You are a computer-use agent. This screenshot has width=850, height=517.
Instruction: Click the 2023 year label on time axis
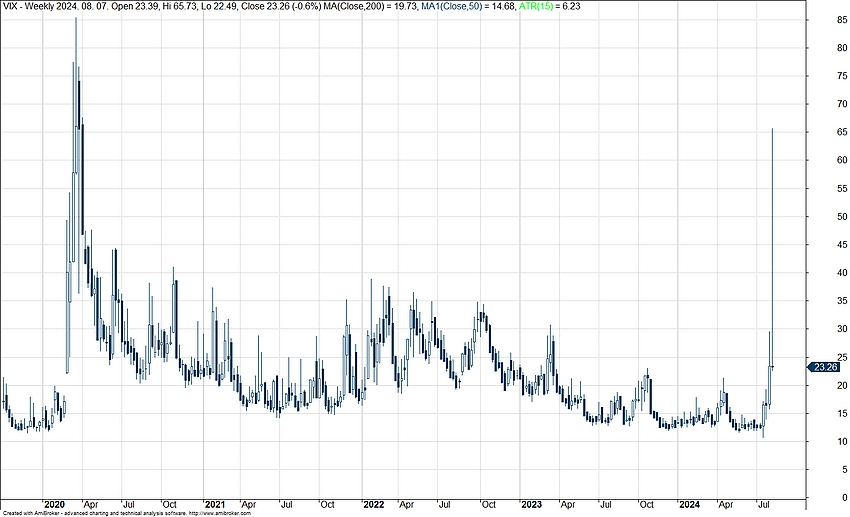532,505
